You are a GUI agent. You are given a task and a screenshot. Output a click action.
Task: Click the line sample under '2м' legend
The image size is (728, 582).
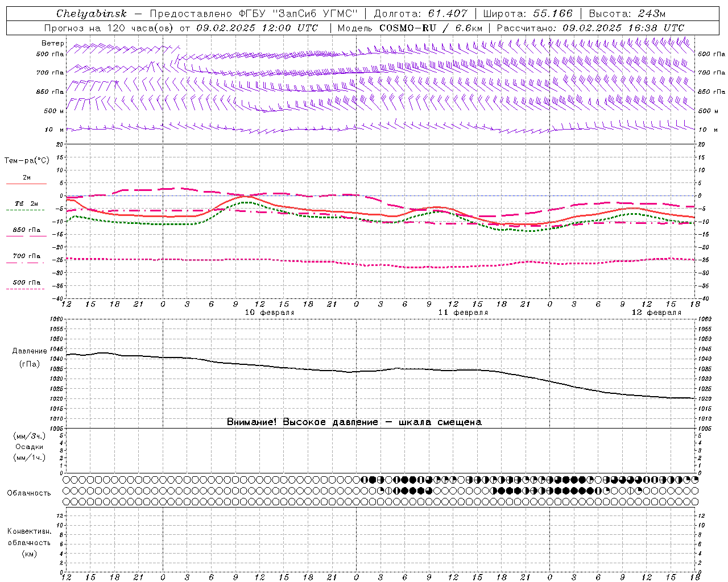pyautogui.click(x=26, y=184)
